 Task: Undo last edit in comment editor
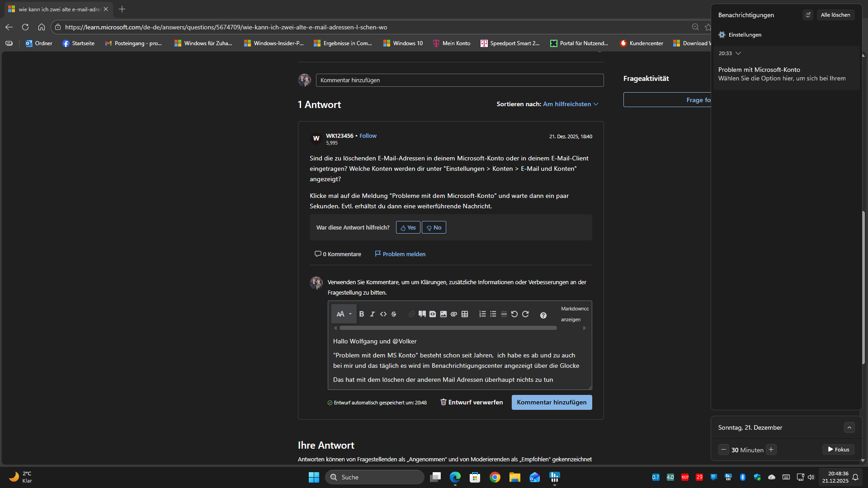click(x=514, y=314)
